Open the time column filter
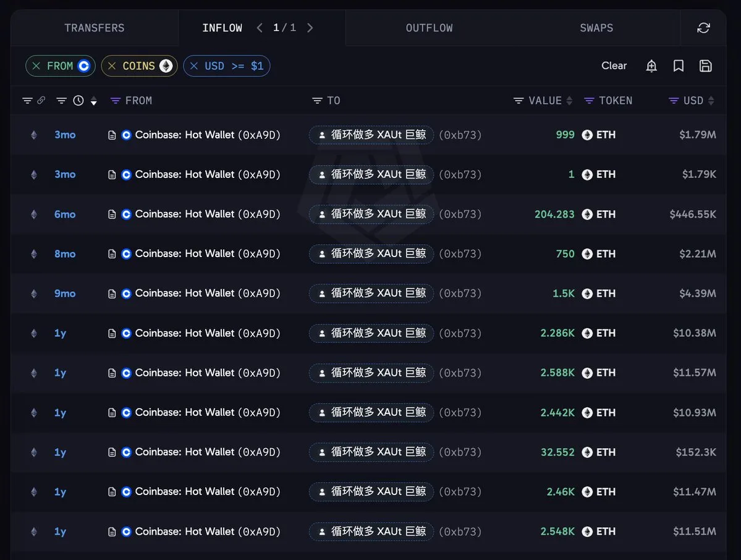Screen dimensions: 741x560 point(61,101)
